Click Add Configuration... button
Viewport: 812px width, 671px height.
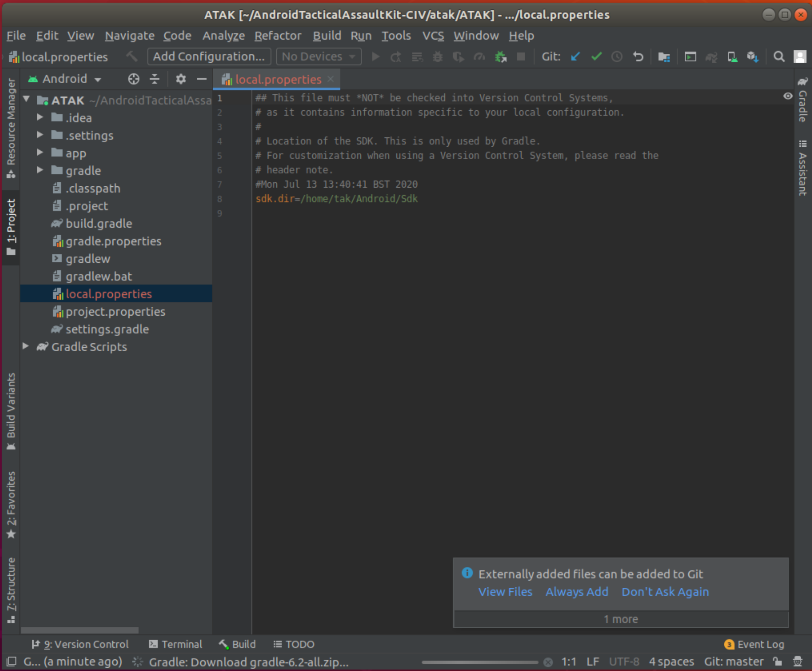[x=209, y=57]
